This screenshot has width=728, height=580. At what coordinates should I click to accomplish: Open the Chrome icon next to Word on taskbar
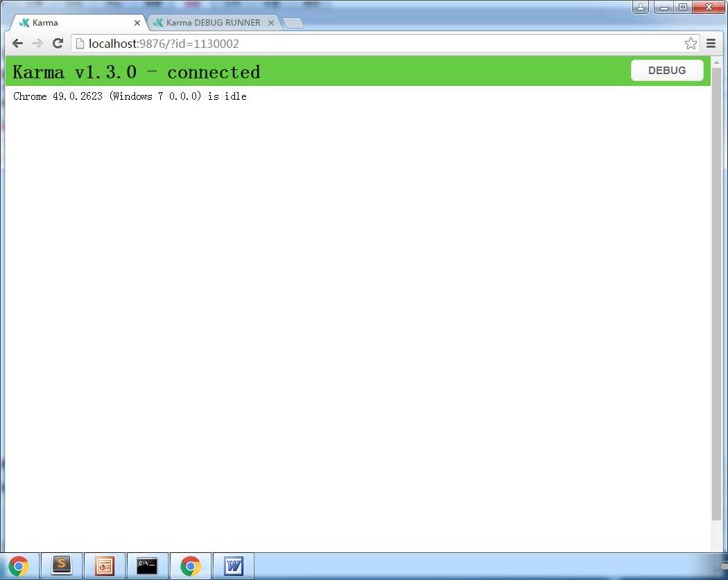(x=191, y=567)
